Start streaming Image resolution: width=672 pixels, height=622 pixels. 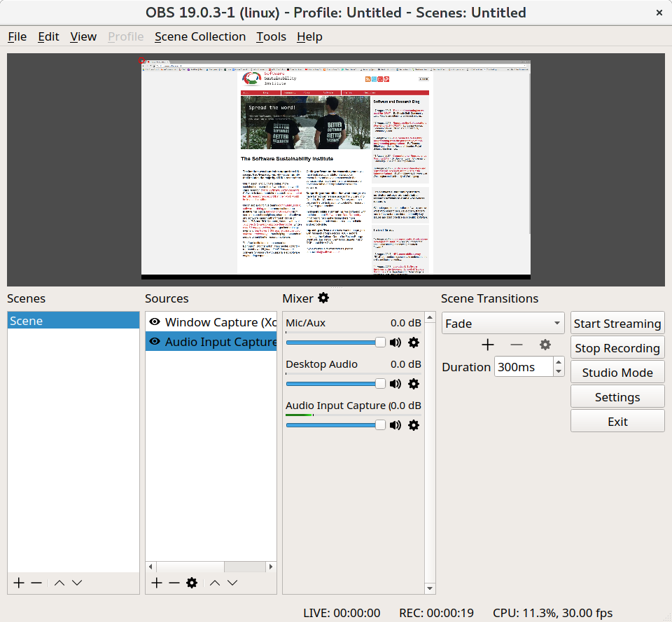coord(617,323)
